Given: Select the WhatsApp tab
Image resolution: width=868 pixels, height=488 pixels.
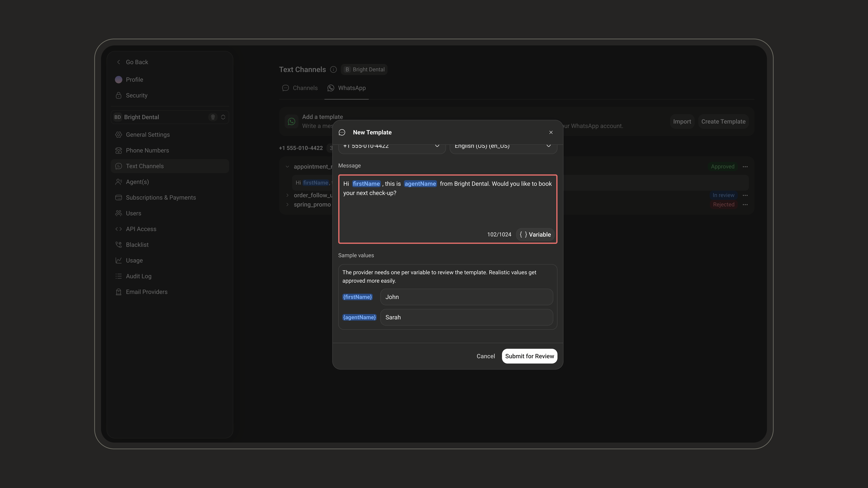Looking at the screenshot, I should click(x=346, y=88).
